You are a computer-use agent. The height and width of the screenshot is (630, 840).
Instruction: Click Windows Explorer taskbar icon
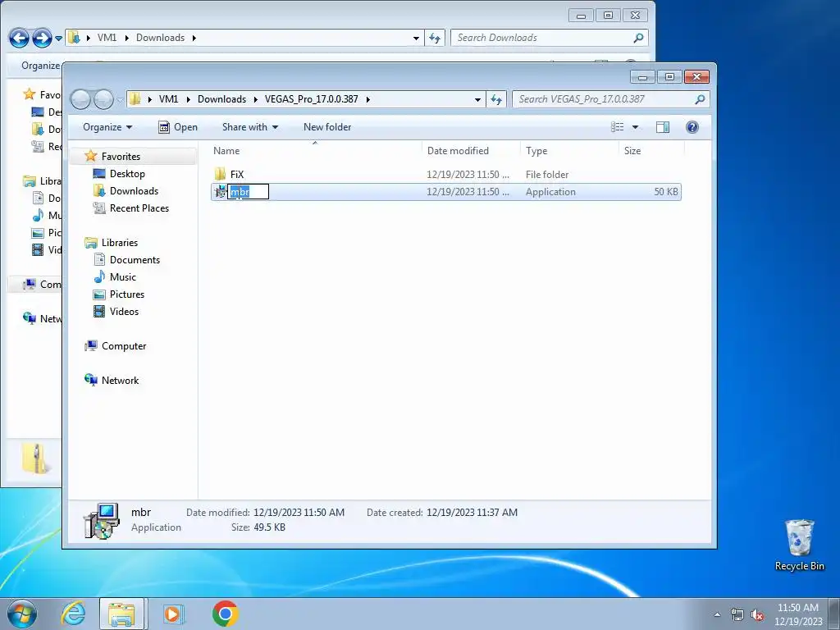[x=121, y=614]
